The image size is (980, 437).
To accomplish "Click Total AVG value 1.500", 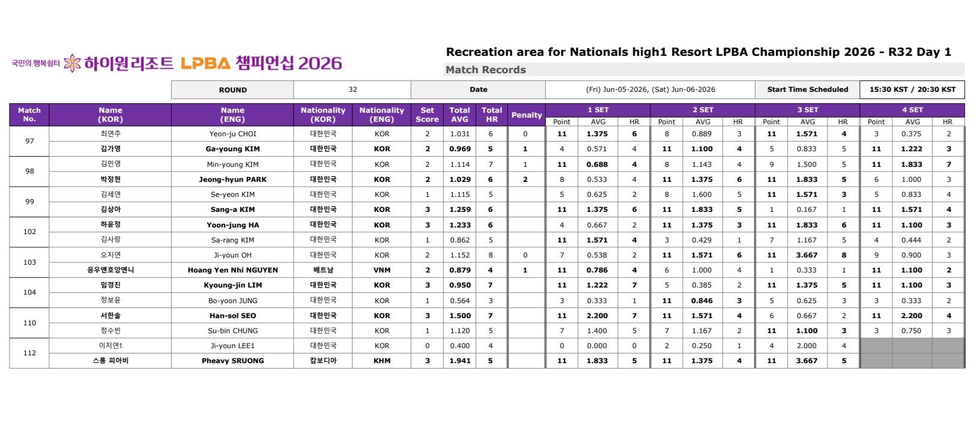I will point(460,316).
